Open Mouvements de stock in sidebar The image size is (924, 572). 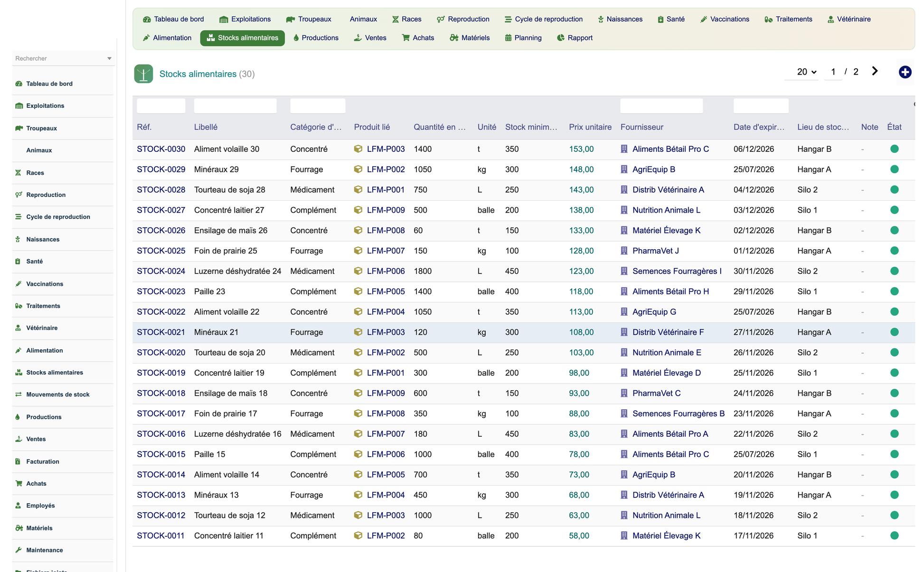(x=57, y=394)
